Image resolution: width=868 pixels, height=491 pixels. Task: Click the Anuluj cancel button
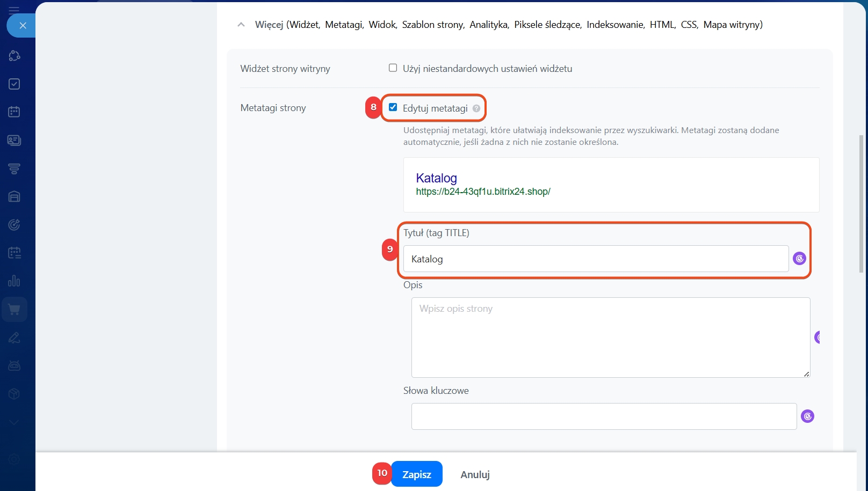(x=475, y=474)
